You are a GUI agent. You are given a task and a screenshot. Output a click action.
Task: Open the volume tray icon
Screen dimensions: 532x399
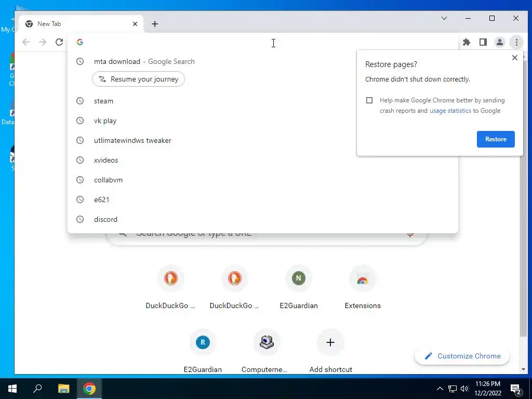pos(464,389)
